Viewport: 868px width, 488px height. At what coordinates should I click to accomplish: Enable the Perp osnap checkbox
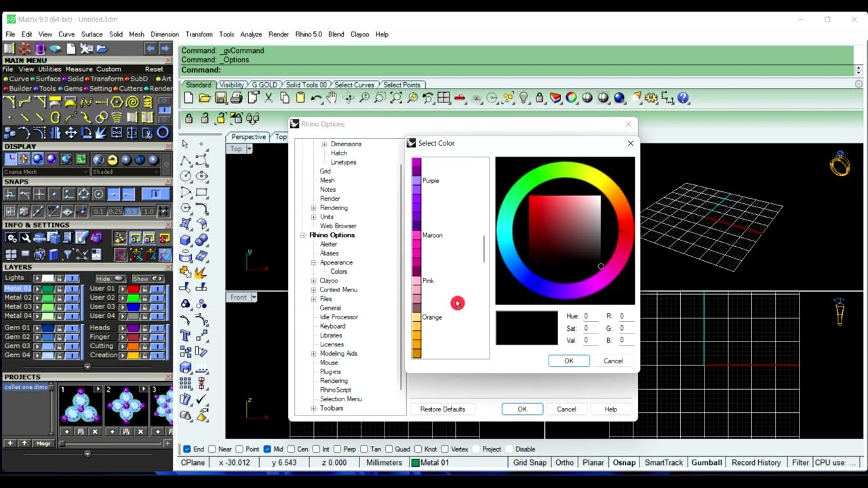click(338, 449)
